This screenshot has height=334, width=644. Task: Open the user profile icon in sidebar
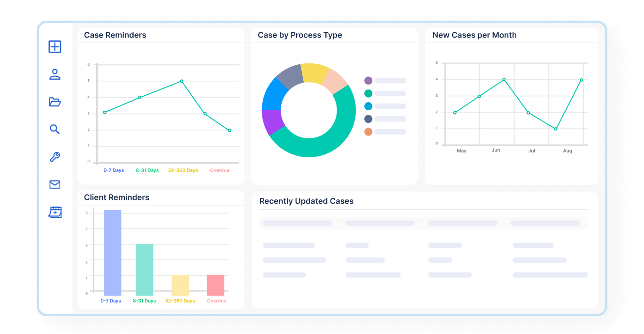pyautogui.click(x=55, y=74)
